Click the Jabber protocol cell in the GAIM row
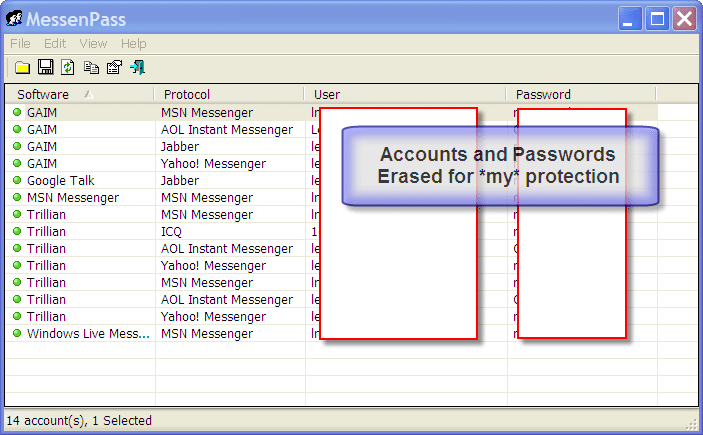 pos(180,147)
